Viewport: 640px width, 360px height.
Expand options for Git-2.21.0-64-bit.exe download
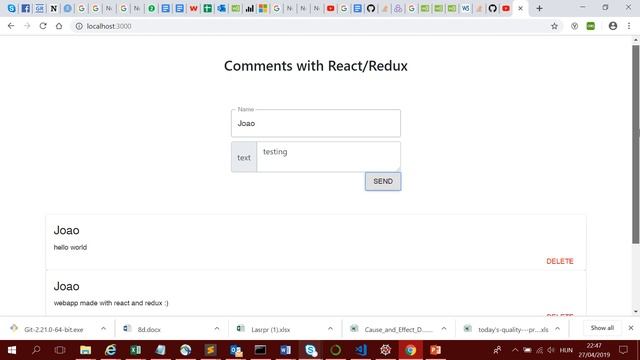(x=103, y=329)
